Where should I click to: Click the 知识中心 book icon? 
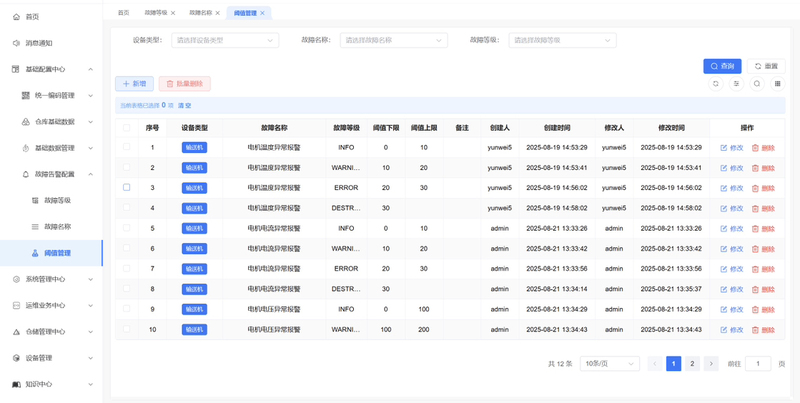16,384
